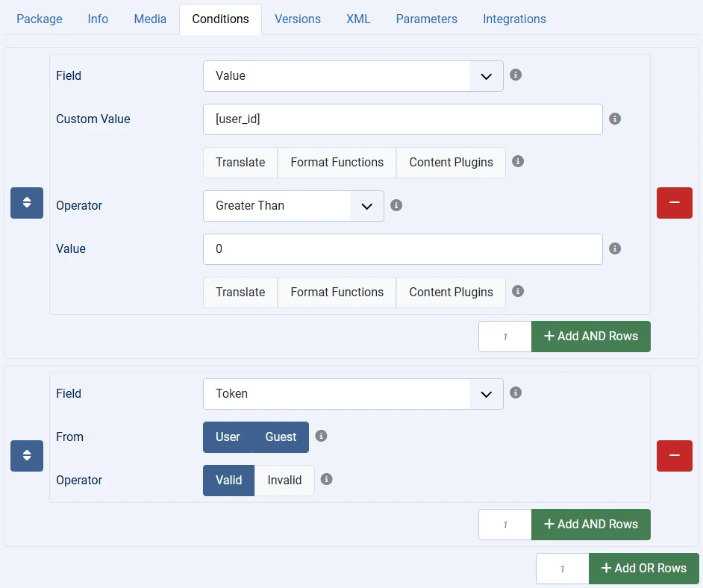The width and height of the screenshot is (703, 588).
Task: Click the Add OR Rows button
Action: [x=643, y=569]
